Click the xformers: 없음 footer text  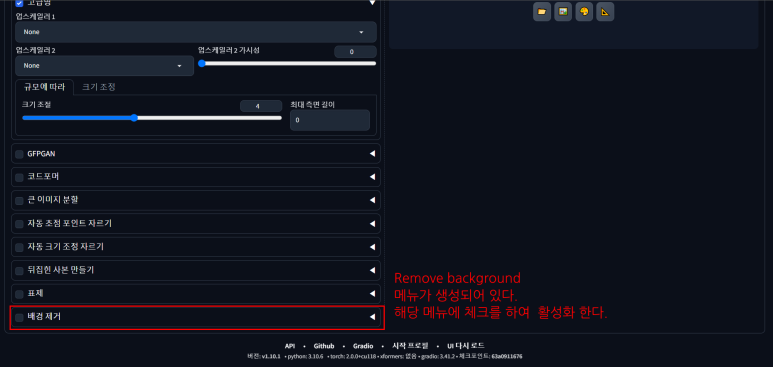tap(399, 356)
